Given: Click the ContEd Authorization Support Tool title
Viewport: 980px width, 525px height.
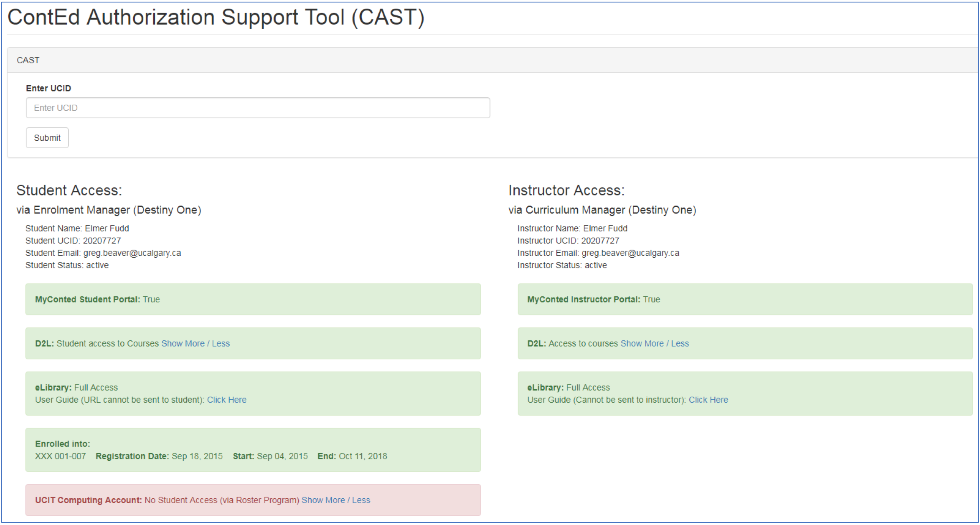Looking at the screenshot, I should coord(216,18).
